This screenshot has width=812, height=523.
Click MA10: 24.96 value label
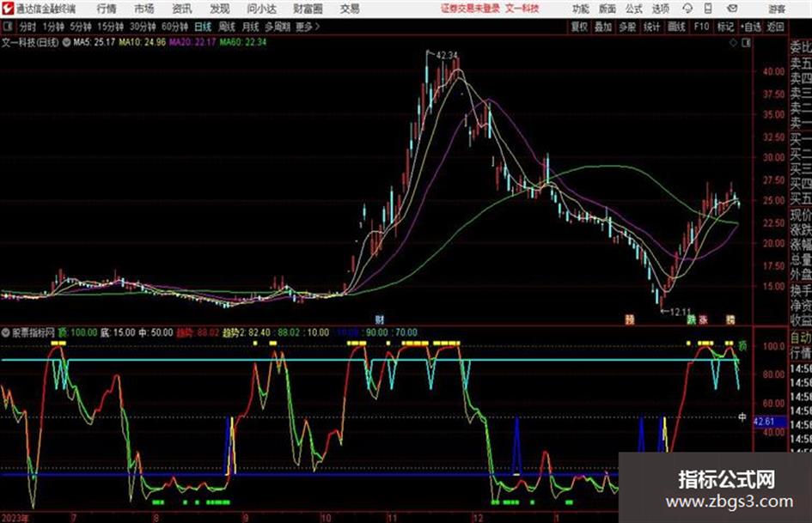tap(142, 42)
